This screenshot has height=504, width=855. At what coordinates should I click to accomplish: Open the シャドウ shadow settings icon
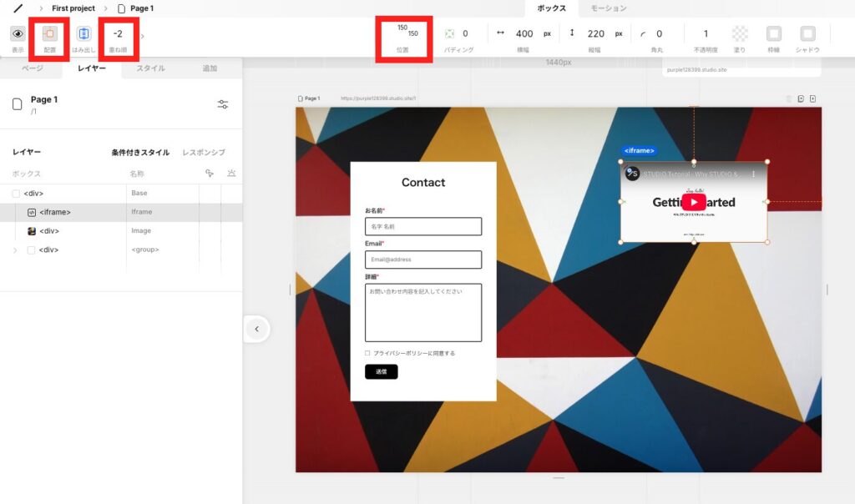[x=807, y=33]
